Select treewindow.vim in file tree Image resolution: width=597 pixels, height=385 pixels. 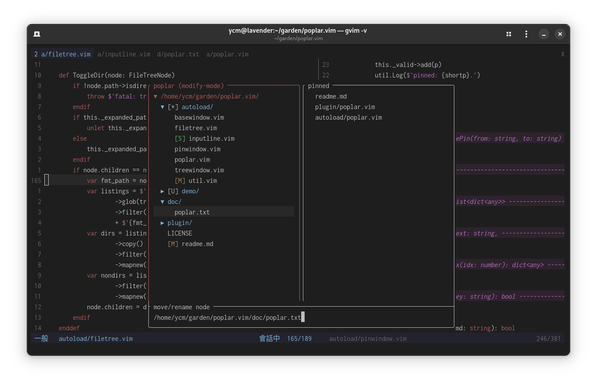click(199, 170)
